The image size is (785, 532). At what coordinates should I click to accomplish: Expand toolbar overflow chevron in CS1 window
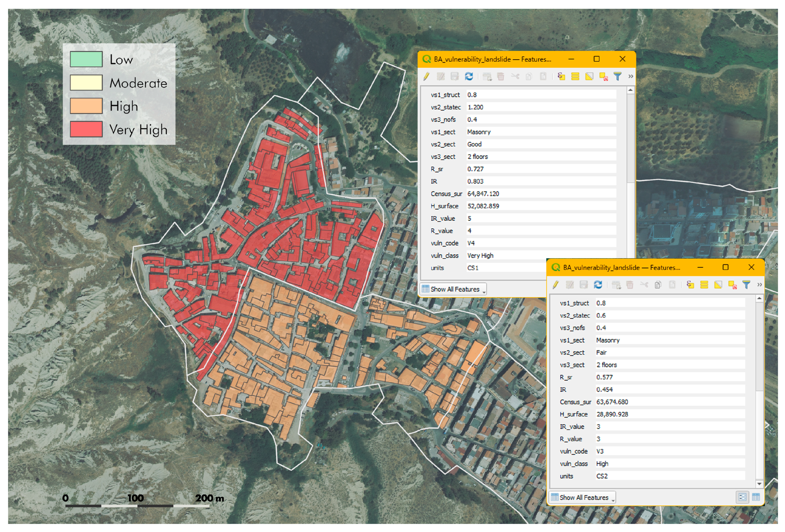click(x=630, y=76)
